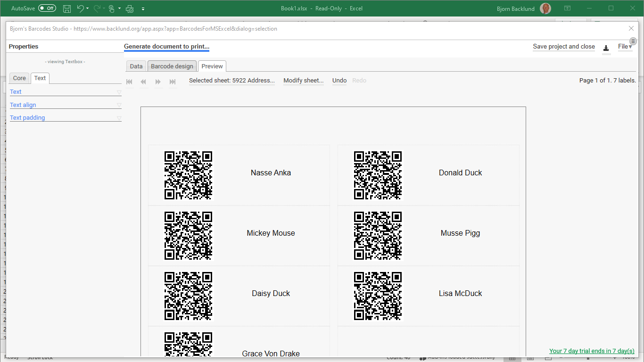Select the Musse Pigg label text
This screenshot has width=644, height=362.
pyautogui.click(x=461, y=233)
